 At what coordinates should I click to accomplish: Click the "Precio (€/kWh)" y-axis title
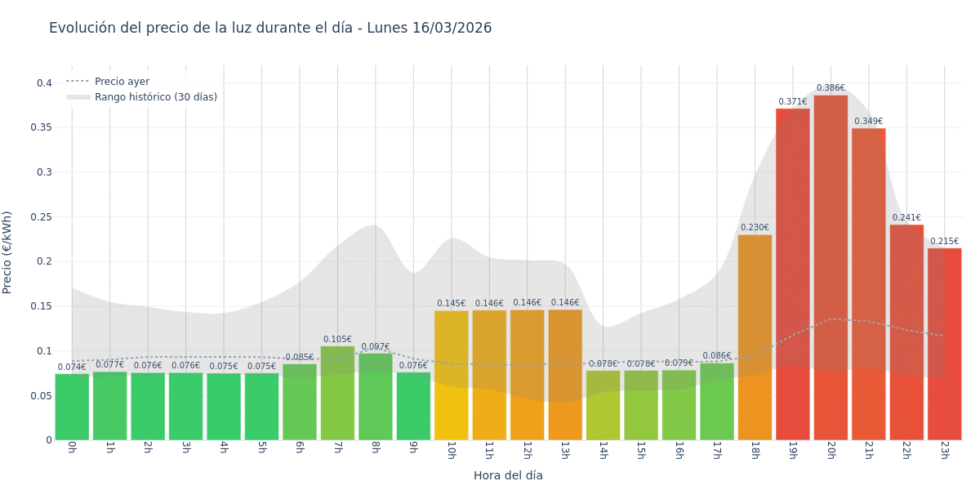coord(7,252)
